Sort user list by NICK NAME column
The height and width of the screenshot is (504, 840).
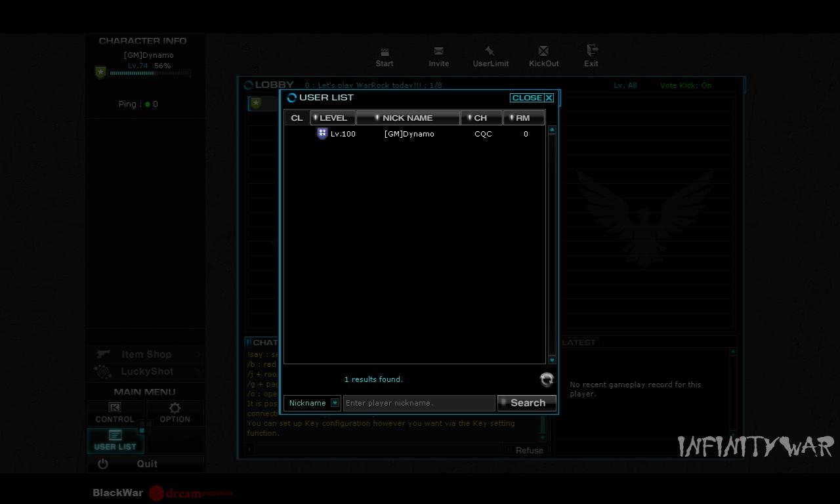[408, 118]
